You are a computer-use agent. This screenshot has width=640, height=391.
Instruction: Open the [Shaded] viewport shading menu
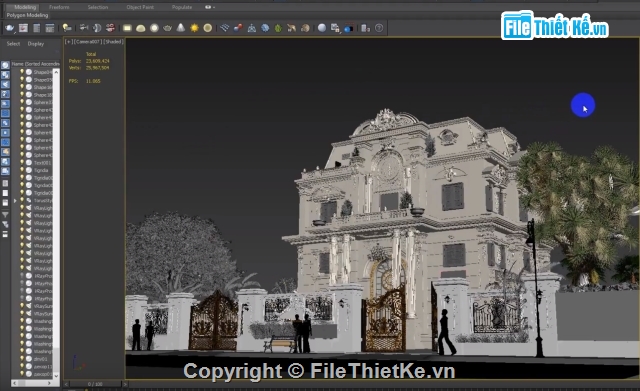pos(113,42)
